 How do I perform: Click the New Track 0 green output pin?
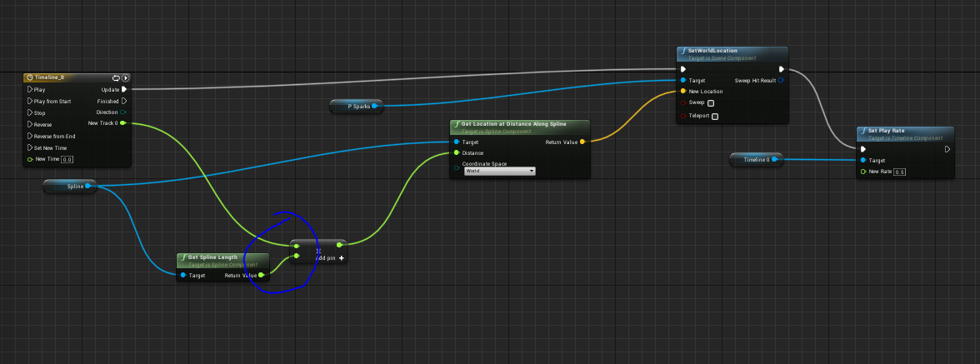[123, 123]
